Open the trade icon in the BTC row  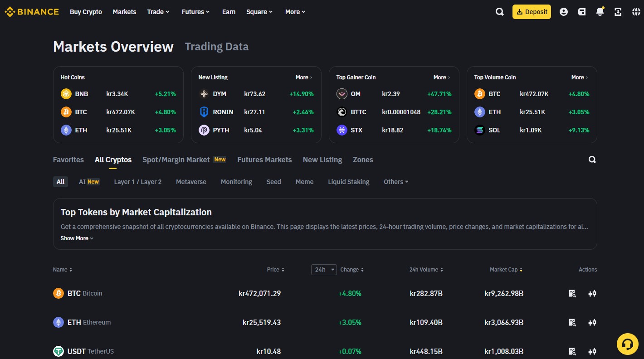click(x=592, y=293)
